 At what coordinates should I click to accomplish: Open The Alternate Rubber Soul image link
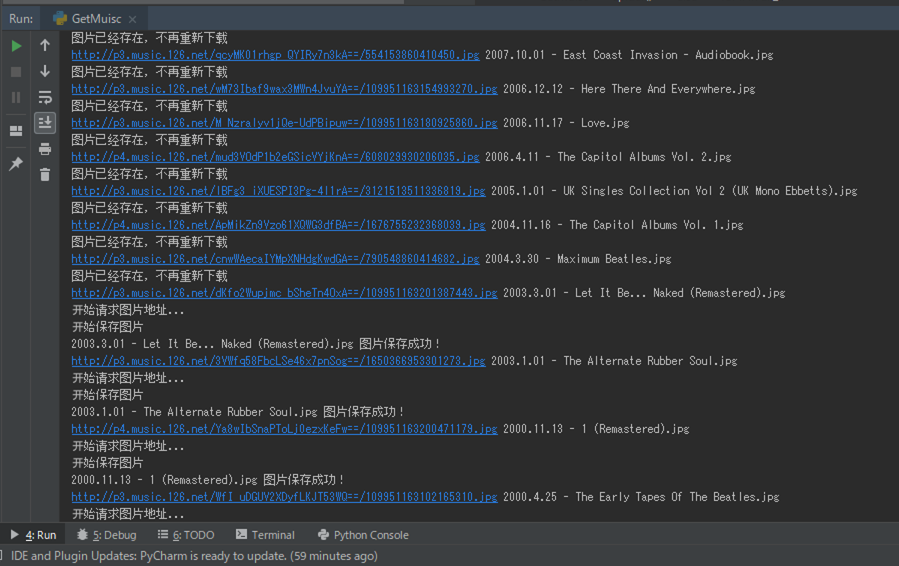278,361
